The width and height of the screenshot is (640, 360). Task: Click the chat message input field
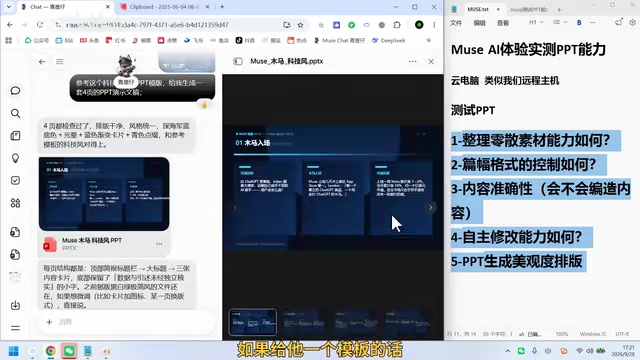click(x=130, y=322)
